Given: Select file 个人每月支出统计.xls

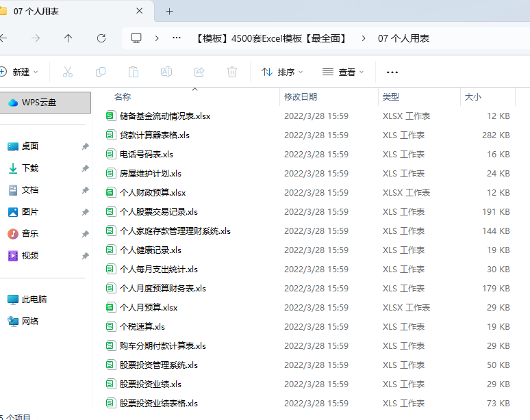Looking at the screenshot, I should click(159, 270).
